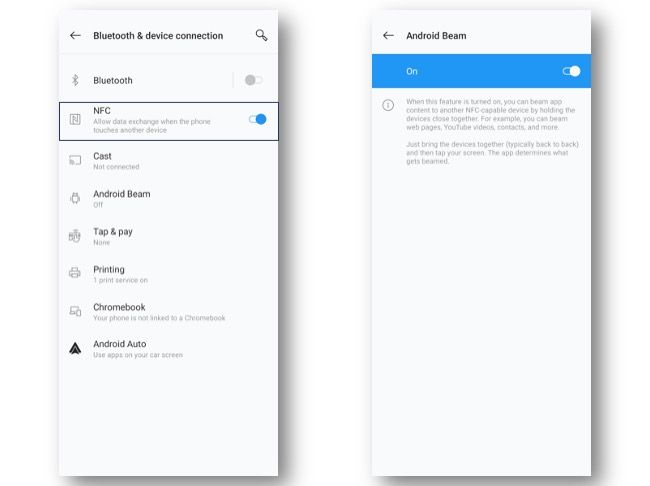This screenshot has height=486, width=650.
Task: Tap the NFC icon
Action: point(75,119)
